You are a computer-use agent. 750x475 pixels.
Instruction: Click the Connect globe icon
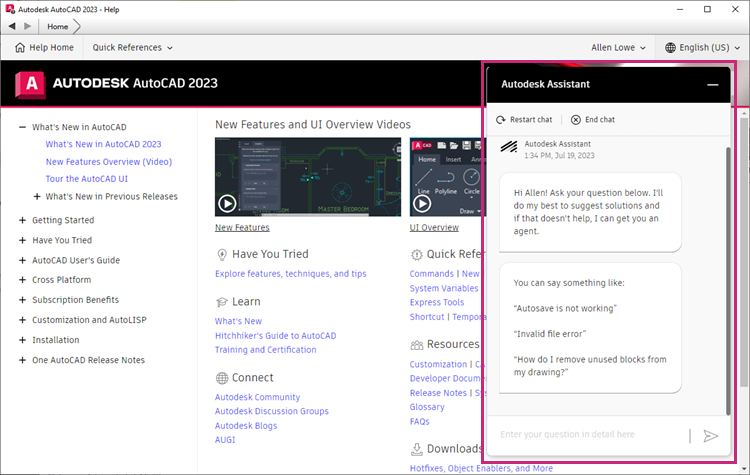click(x=222, y=378)
